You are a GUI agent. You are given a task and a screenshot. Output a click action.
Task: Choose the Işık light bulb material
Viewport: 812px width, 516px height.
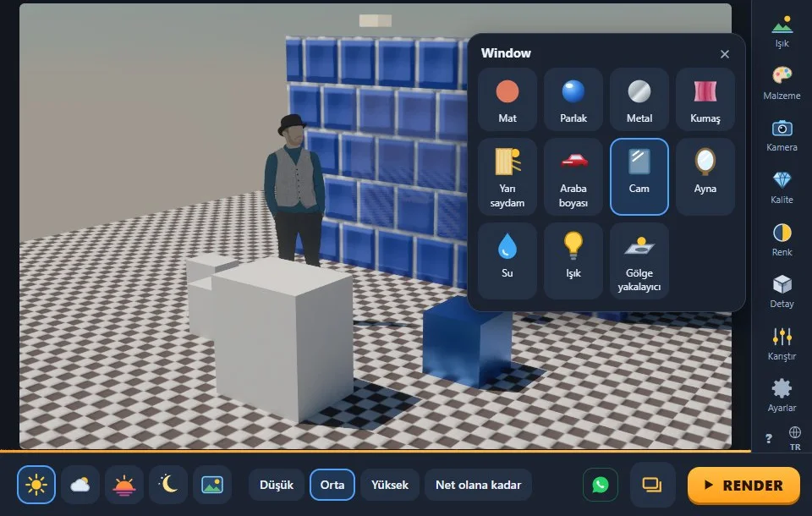point(573,261)
